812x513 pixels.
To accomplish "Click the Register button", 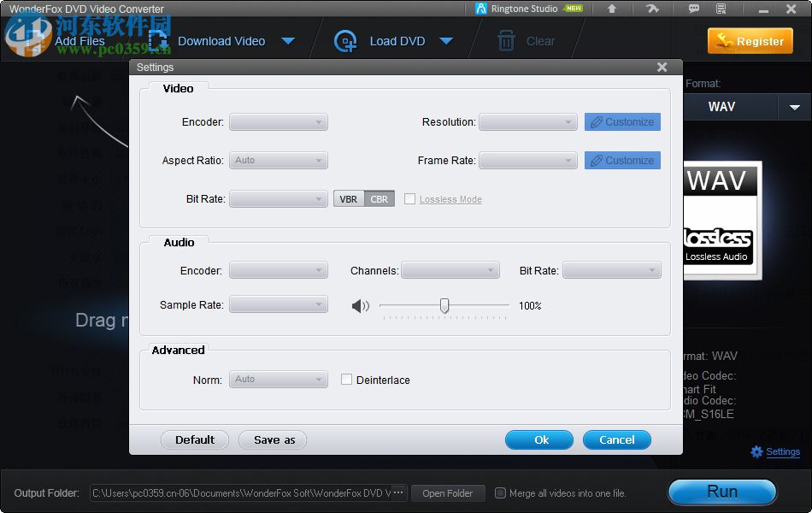I will (750, 40).
